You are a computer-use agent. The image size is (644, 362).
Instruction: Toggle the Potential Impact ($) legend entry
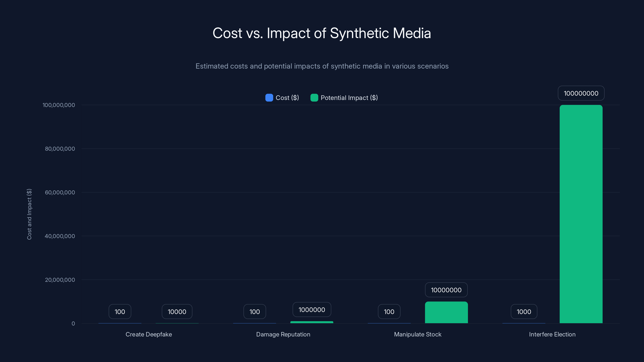(349, 98)
